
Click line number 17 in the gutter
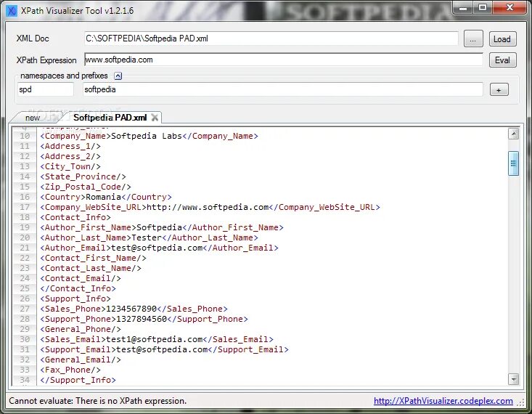25,208
